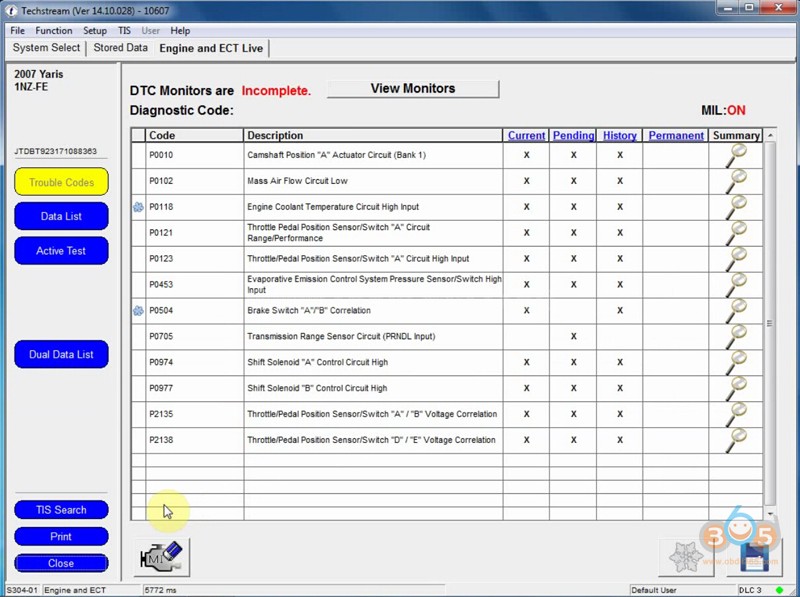Select Engine and ECT Live tab
This screenshot has height=597, width=800.
point(211,48)
